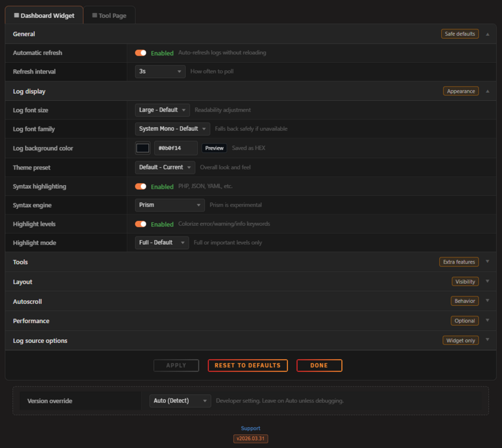Click the Done button

[x=319, y=366]
